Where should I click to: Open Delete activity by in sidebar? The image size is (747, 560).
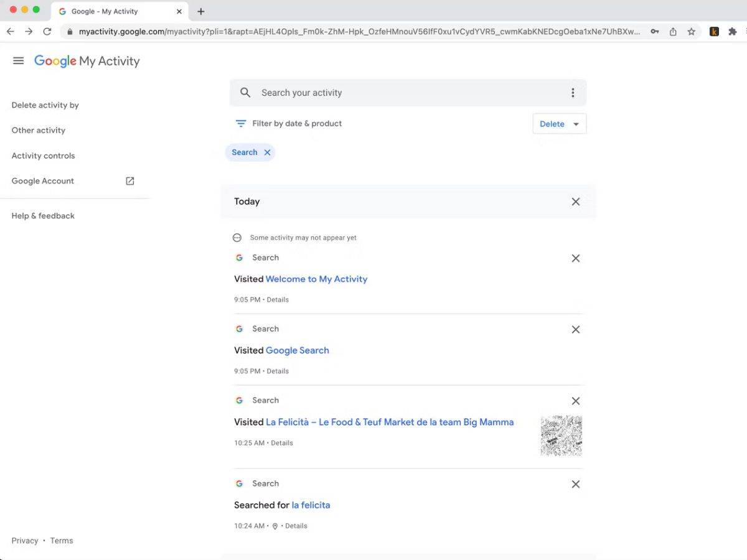[45, 105]
